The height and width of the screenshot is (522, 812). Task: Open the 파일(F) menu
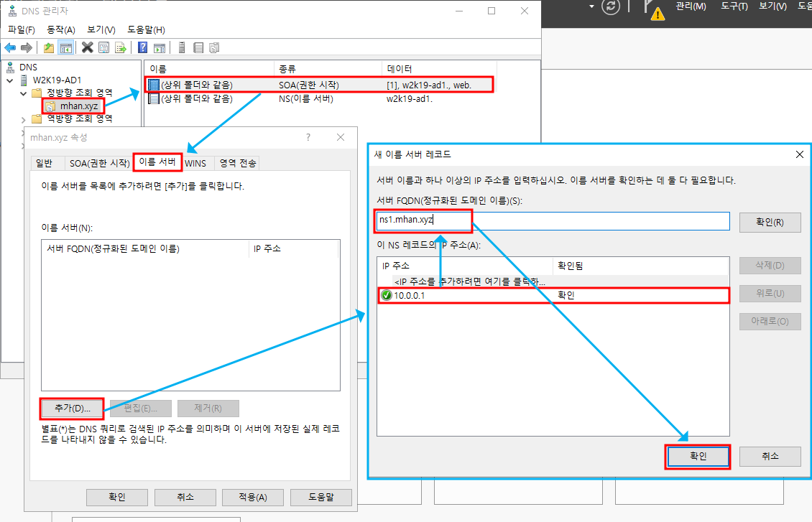[22, 30]
